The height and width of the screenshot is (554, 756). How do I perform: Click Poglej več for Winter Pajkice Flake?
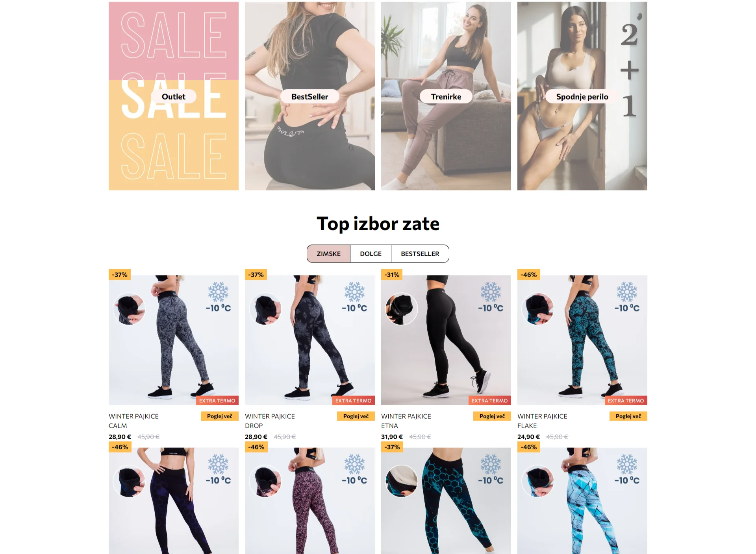click(x=628, y=416)
